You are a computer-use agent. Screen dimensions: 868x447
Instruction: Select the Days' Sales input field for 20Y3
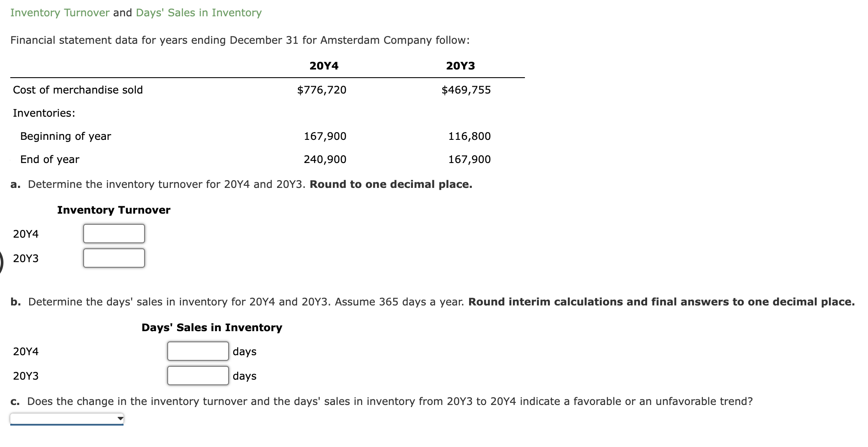coord(197,375)
